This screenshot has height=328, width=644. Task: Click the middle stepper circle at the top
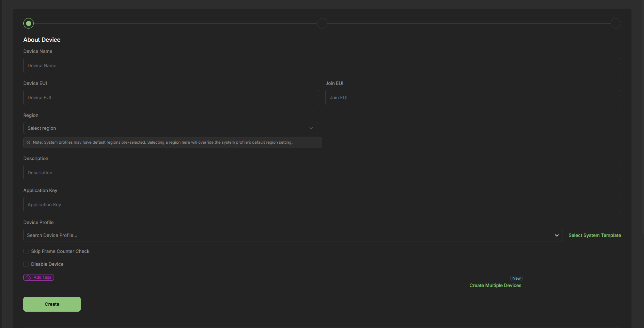tap(322, 23)
